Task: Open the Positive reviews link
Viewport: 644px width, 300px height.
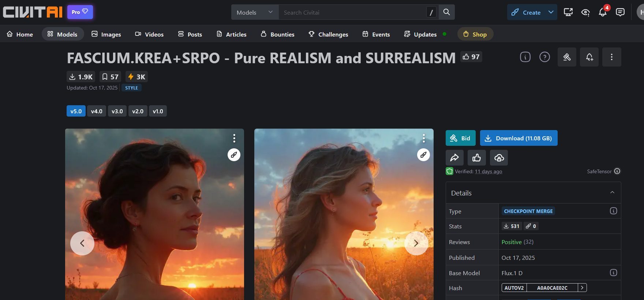Action: [x=512, y=242]
